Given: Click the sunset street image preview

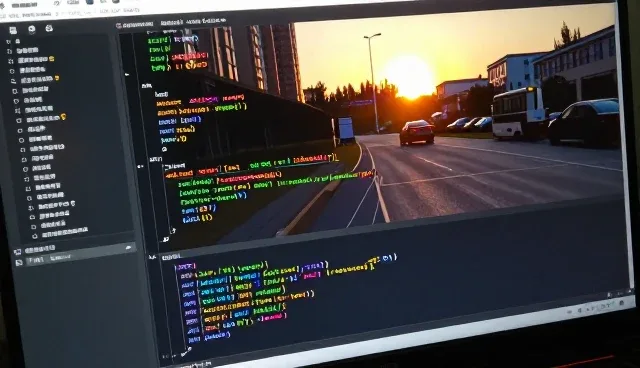Looking at the screenshot, I should (x=457, y=118).
